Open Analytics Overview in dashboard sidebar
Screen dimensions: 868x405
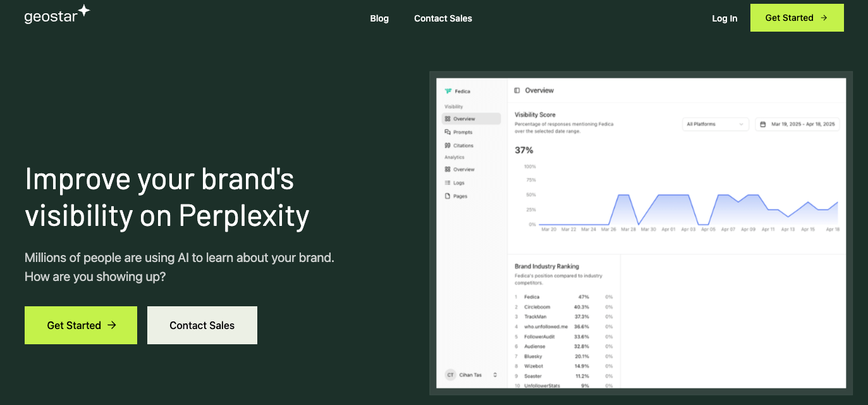[471, 170]
